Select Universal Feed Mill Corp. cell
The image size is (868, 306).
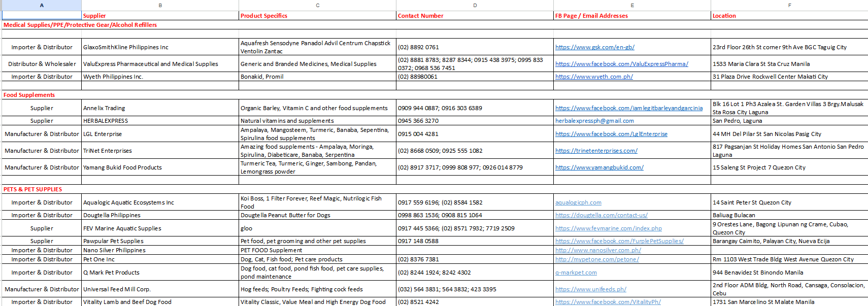(160, 289)
